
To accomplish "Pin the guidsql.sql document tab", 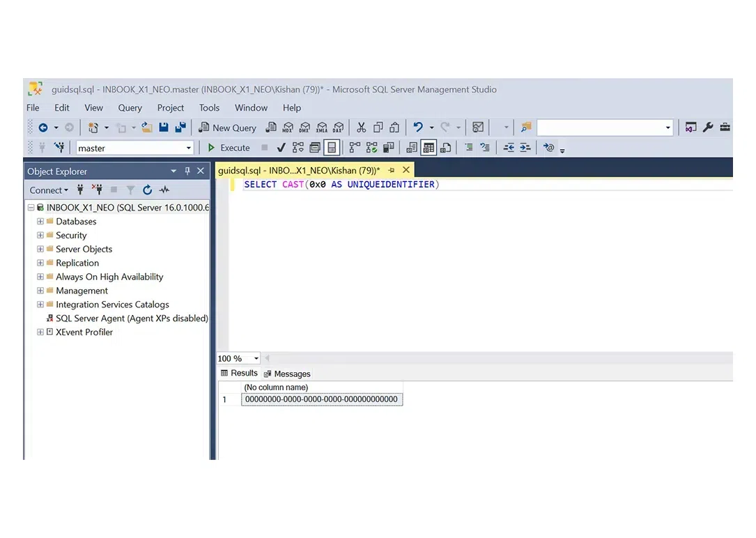I will coord(392,170).
